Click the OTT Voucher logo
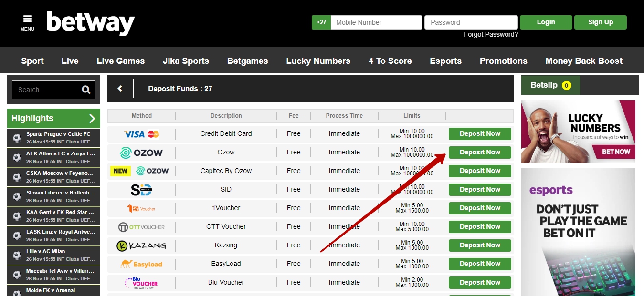 [x=141, y=227]
